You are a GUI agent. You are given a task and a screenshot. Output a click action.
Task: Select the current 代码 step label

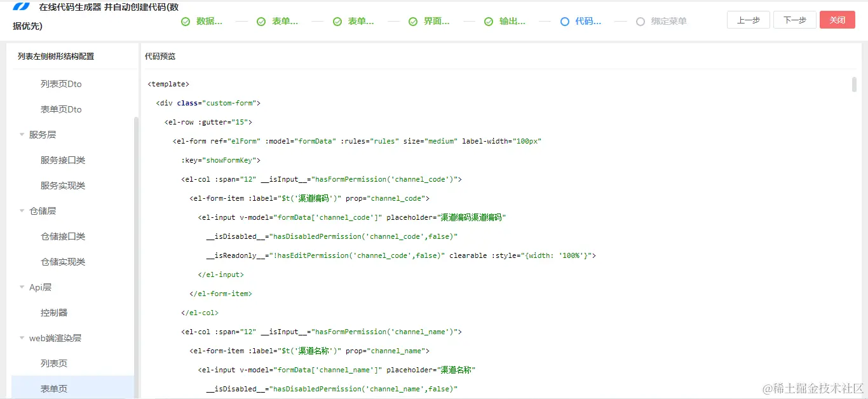(x=588, y=21)
